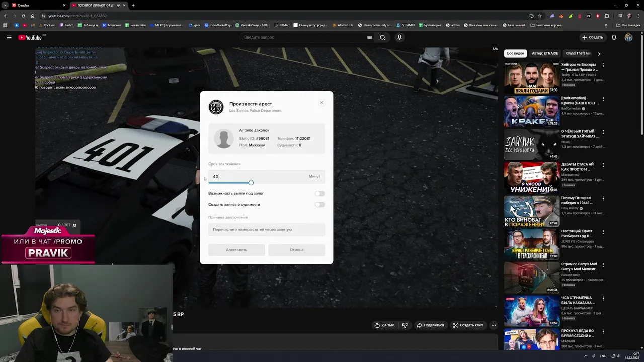Go back with the browser back arrow
Screen dimensions: 644x362
coord(6,16)
